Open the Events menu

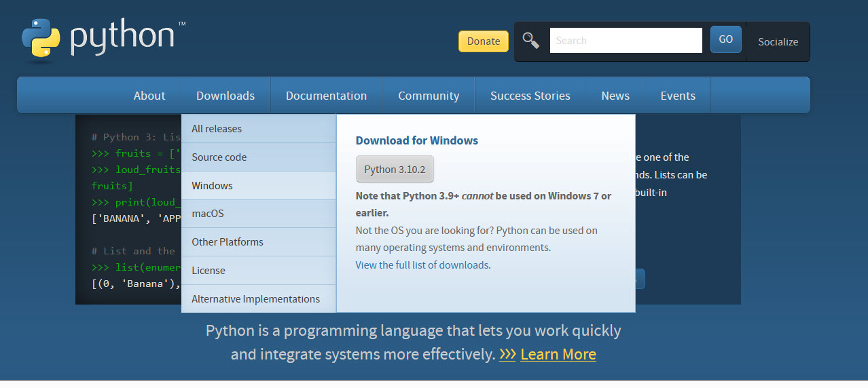click(x=678, y=96)
